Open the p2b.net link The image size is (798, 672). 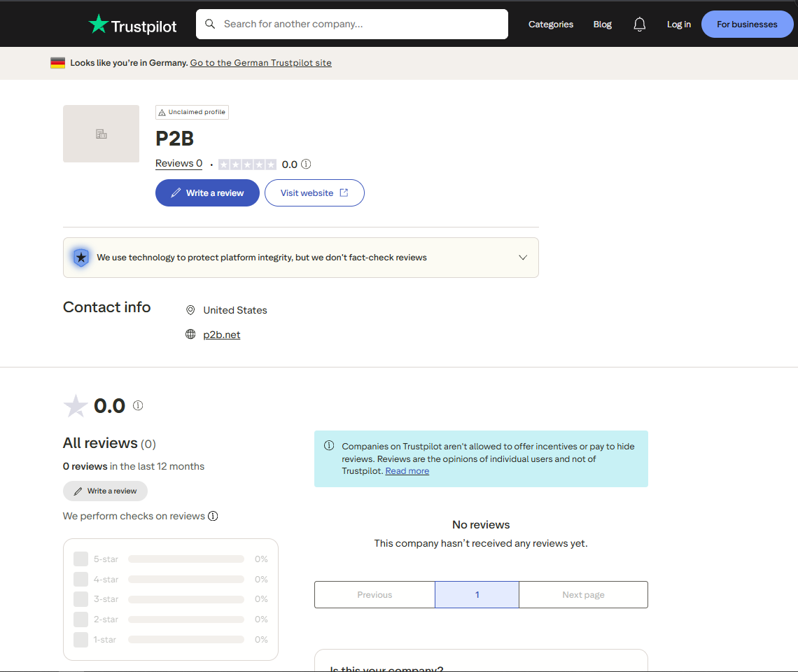coord(221,335)
